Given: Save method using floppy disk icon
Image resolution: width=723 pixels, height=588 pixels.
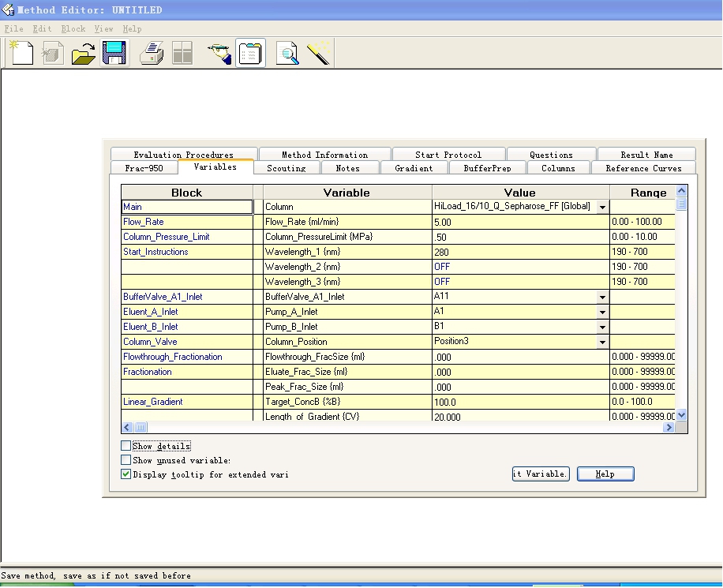Looking at the screenshot, I should (x=114, y=54).
